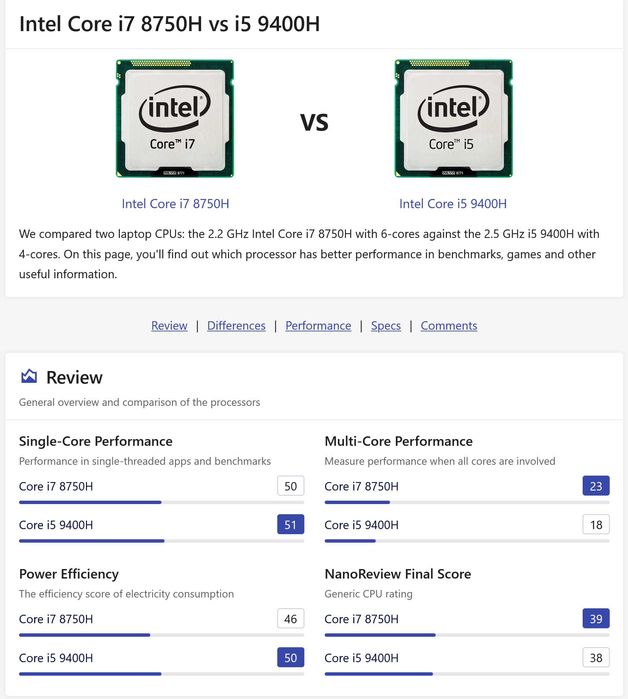Viewport: 628px width, 699px height.
Task: Click the Single-Core Performance heading
Action: 96,441
